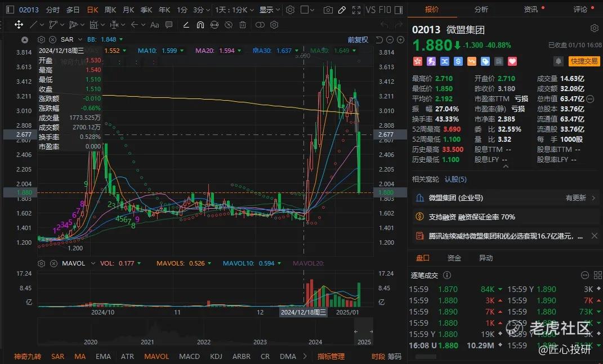The image size is (603, 364).
Task: Click the timeline range selector handle
Action: point(363,331)
